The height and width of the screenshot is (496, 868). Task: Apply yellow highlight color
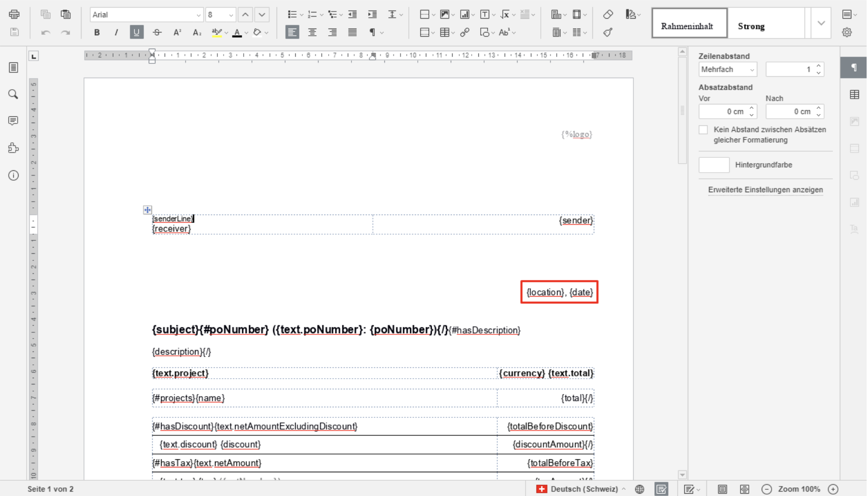(x=217, y=32)
